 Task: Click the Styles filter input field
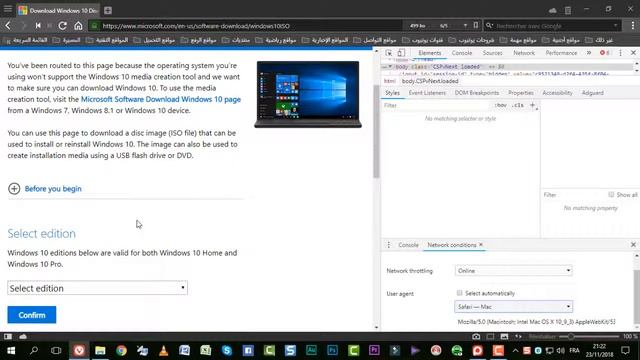point(437,105)
